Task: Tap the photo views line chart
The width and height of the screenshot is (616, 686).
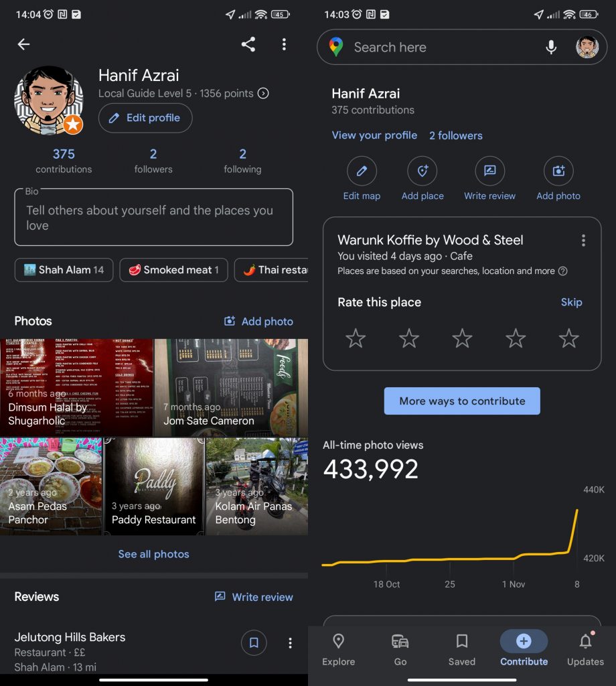Action: tap(451, 537)
